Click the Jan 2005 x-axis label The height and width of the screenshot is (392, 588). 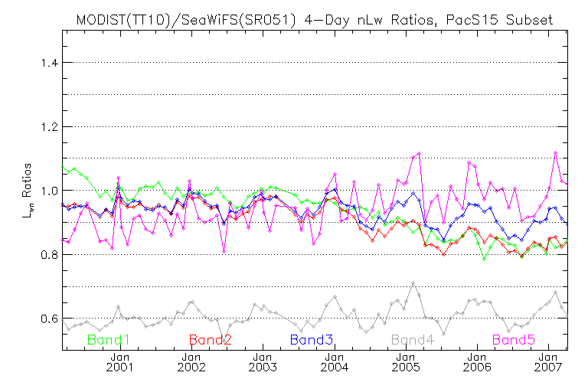tap(406, 362)
